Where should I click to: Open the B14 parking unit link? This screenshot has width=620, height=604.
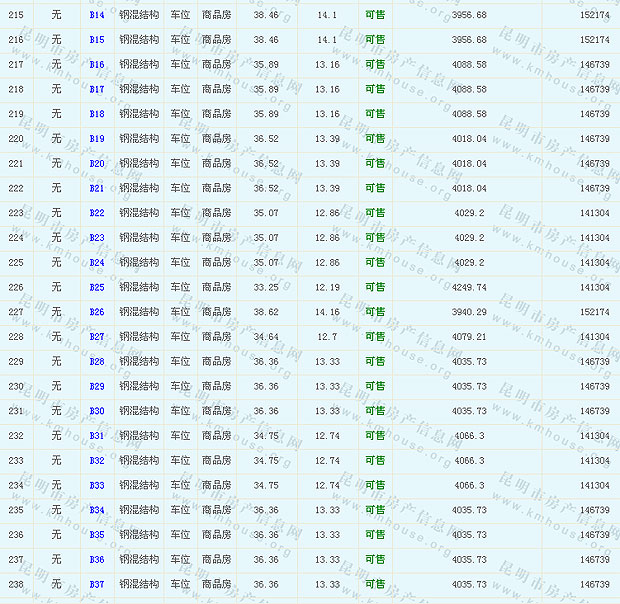tap(97, 15)
